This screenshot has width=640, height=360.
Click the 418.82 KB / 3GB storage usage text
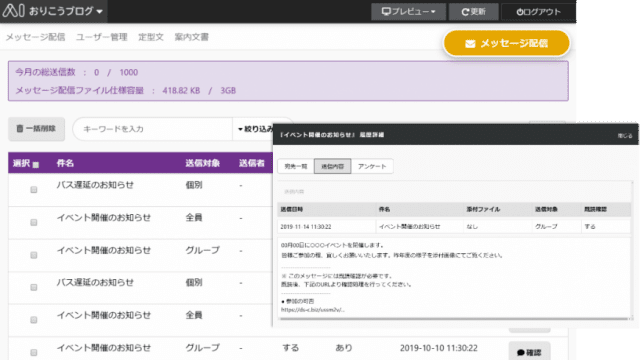tap(199, 91)
